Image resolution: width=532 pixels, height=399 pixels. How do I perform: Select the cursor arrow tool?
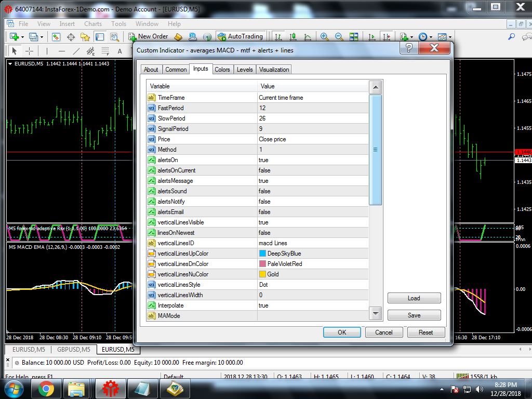(15, 51)
